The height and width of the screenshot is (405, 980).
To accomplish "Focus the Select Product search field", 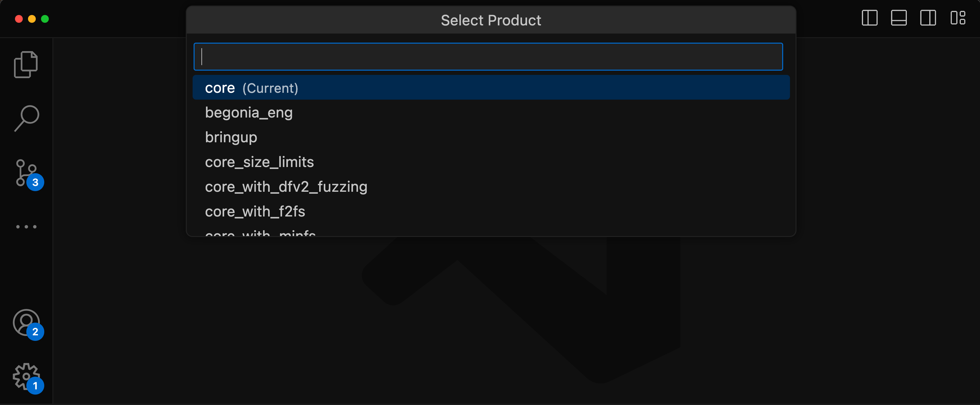I will click(x=488, y=57).
